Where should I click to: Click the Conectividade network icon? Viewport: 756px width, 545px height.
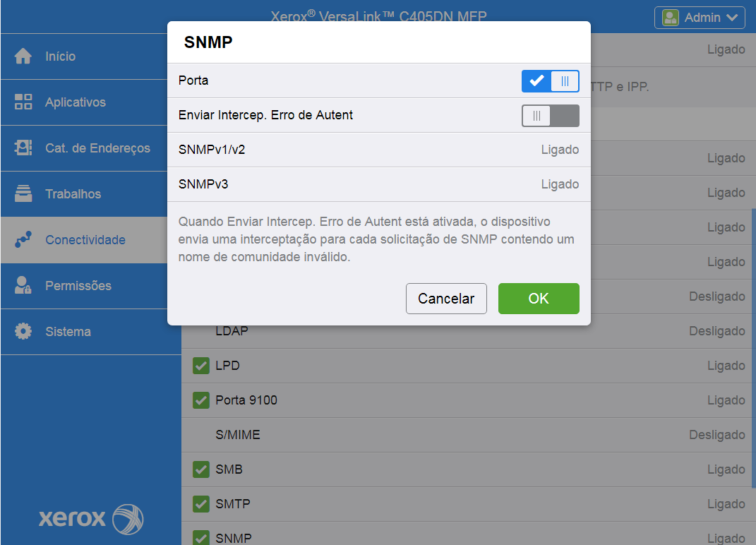(23, 240)
